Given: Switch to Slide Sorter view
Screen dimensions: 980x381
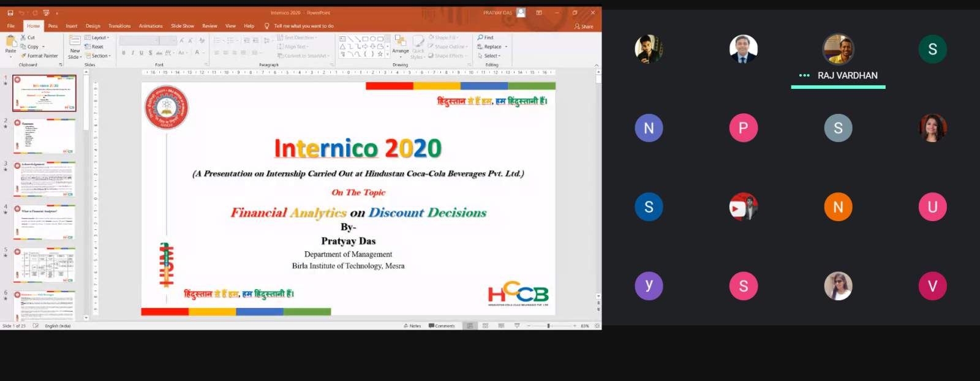Looking at the screenshot, I should [485, 326].
